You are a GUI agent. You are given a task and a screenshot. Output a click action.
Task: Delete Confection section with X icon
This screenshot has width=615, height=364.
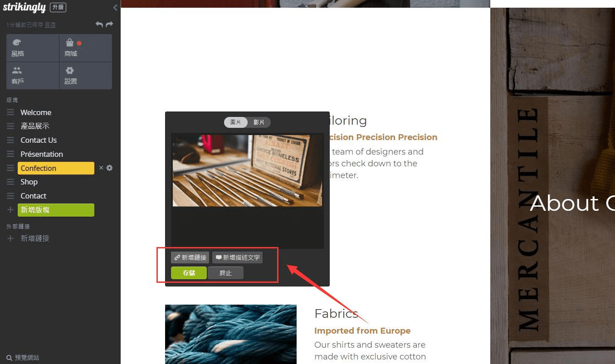click(x=101, y=168)
